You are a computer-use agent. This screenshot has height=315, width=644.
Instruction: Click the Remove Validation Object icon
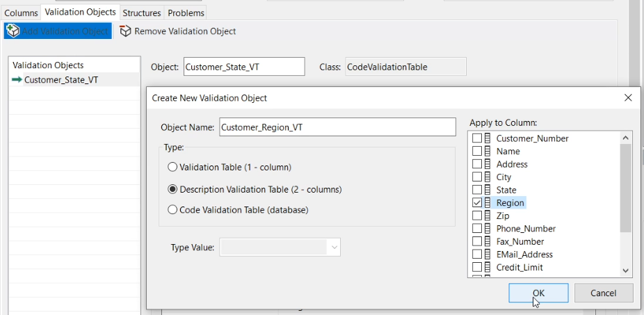coord(125,31)
